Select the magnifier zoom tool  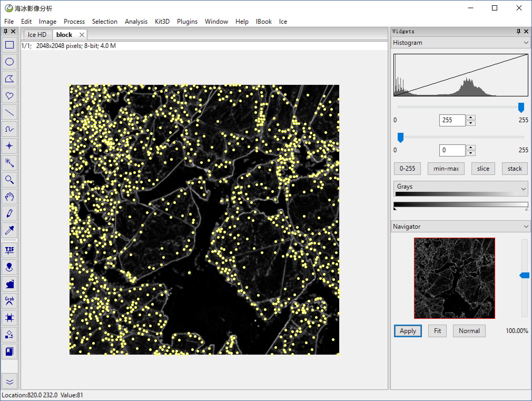click(9, 180)
